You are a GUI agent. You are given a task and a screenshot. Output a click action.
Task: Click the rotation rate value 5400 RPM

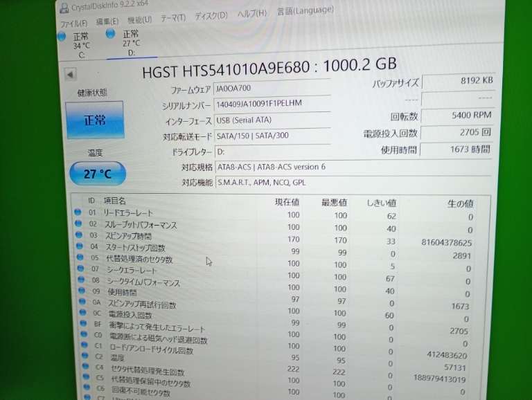[457, 116]
